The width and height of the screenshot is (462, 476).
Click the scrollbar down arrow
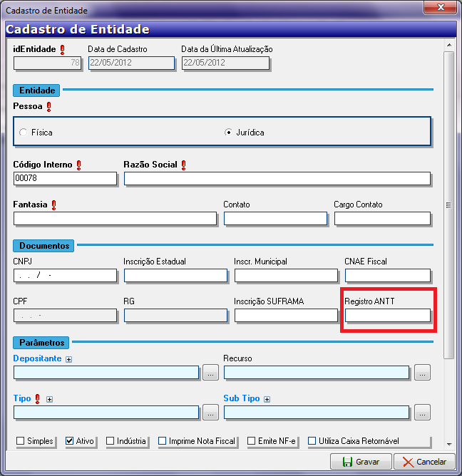pyautogui.click(x=449, y=445)
